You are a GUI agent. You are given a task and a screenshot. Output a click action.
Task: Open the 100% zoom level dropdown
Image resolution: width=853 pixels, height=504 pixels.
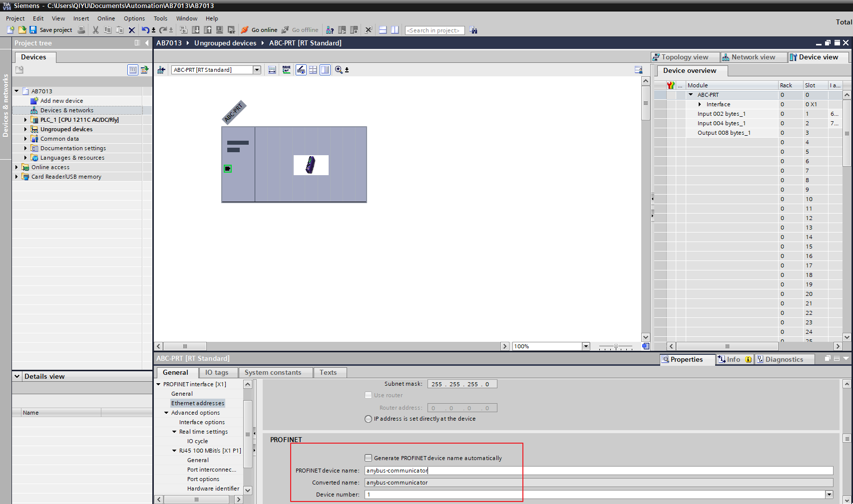coord(586,346)
